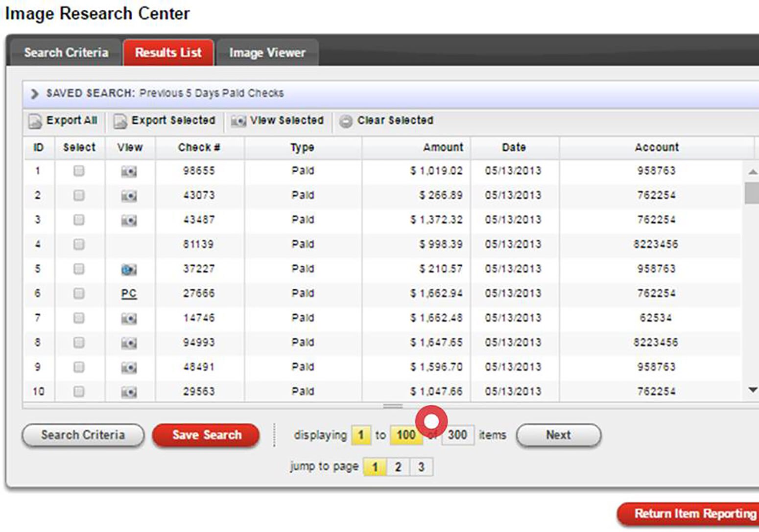View highlighted image icon for check 37227
759x532 pixels.
tap(129, 269)
